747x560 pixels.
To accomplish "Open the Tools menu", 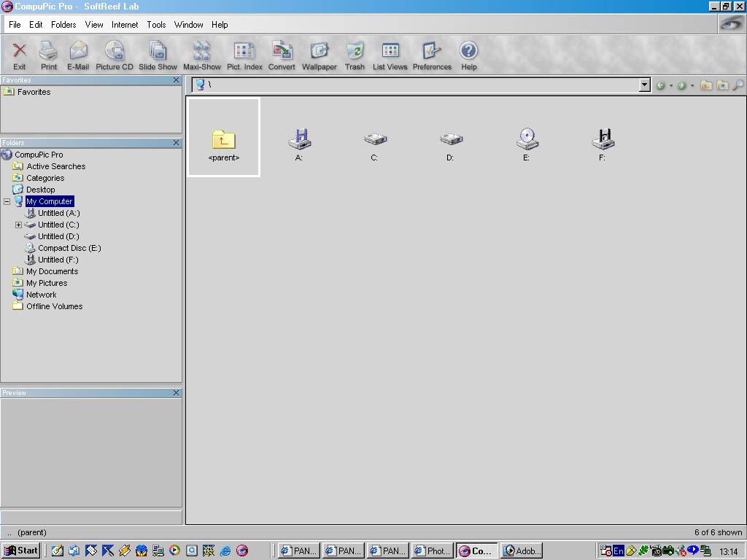I will click(x=156, y=25).
